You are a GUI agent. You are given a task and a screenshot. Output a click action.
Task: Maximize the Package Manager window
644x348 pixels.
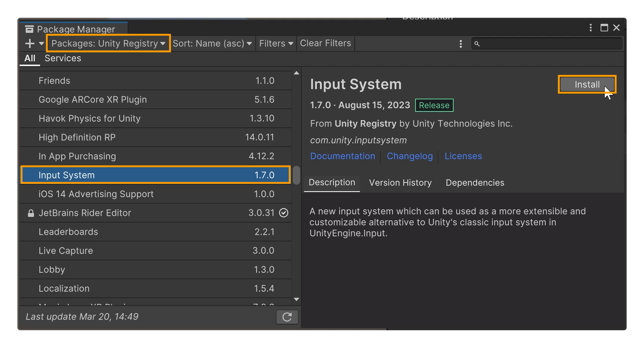(x=604, y=28)
